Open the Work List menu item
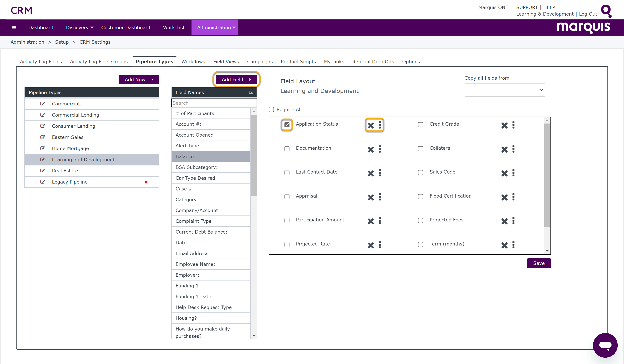Image resolution: width=624 pixels, height=364 pixels. [174, 28]
